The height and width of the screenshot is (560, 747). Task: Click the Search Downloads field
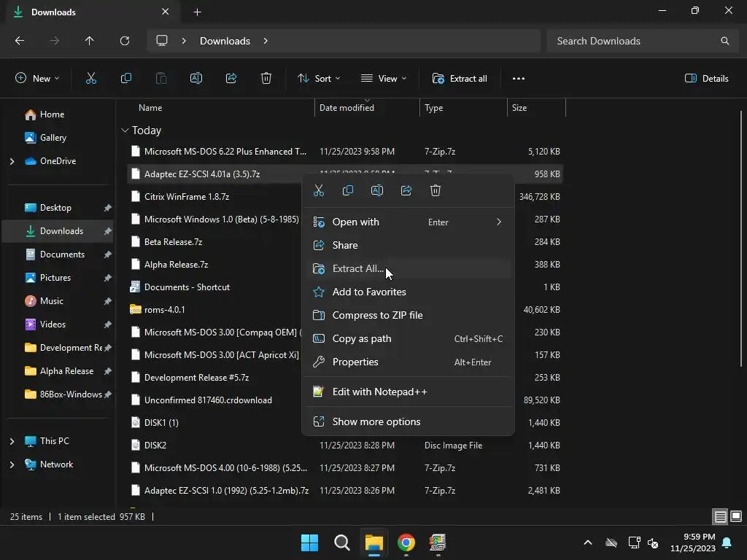(x=641, y=41)
